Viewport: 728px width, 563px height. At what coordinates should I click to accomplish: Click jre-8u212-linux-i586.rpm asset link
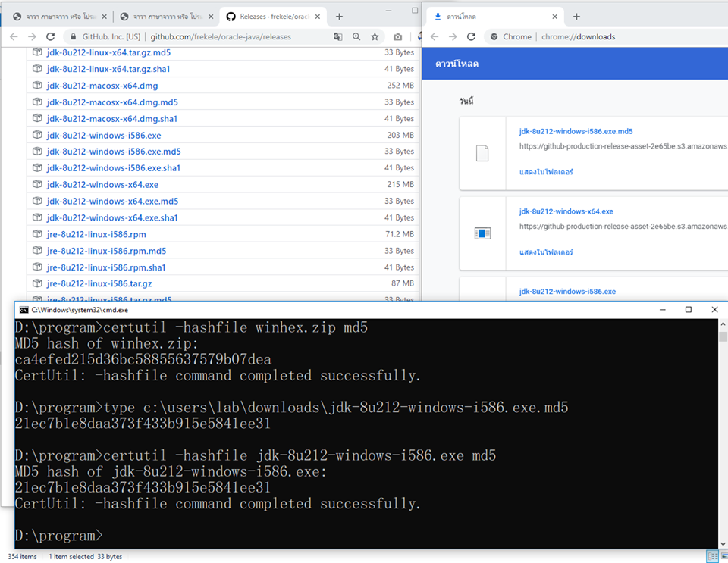tap(96, 234)
